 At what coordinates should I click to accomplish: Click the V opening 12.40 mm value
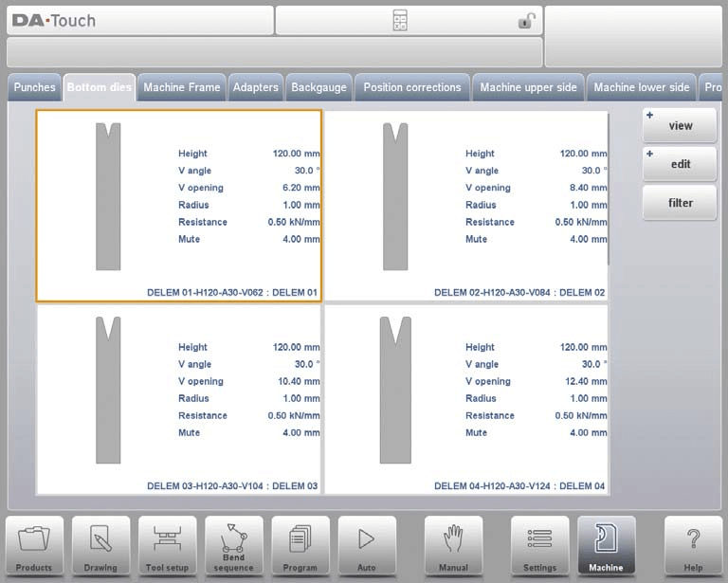coord(586,381)
